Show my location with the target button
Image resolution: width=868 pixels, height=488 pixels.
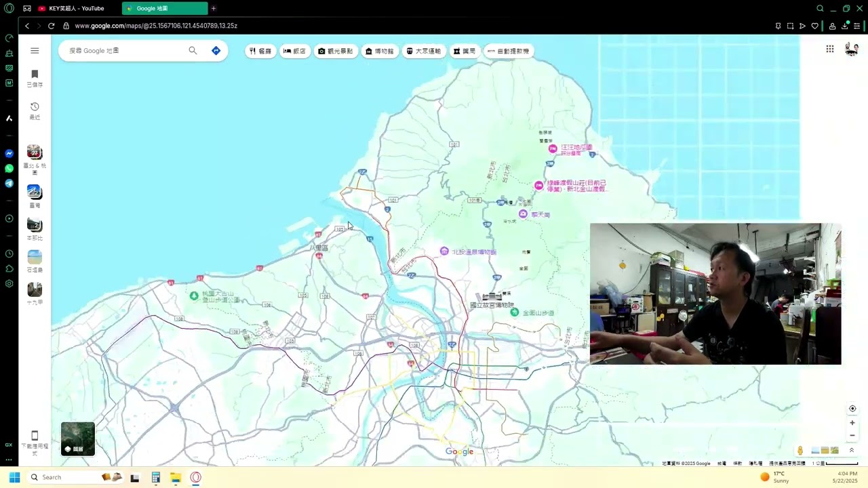(x=852, y=409)
